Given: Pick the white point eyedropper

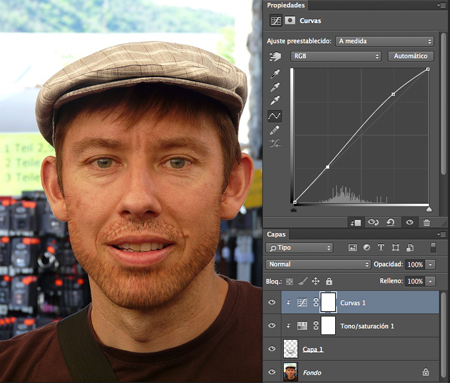Looking at the screenshot, I should pyautogui.click(x=275, y=100).
